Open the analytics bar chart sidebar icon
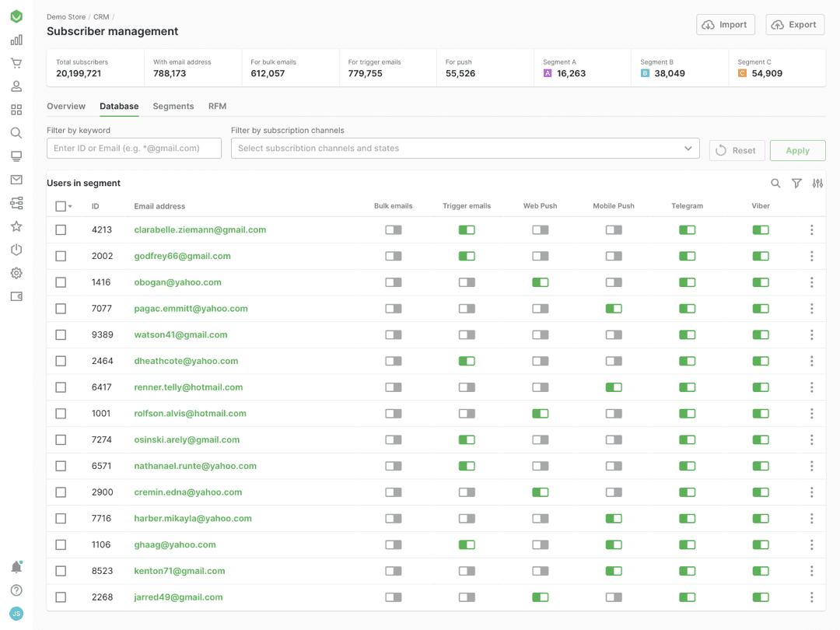This screenshot has width=840, height=630. pos(16,40)
